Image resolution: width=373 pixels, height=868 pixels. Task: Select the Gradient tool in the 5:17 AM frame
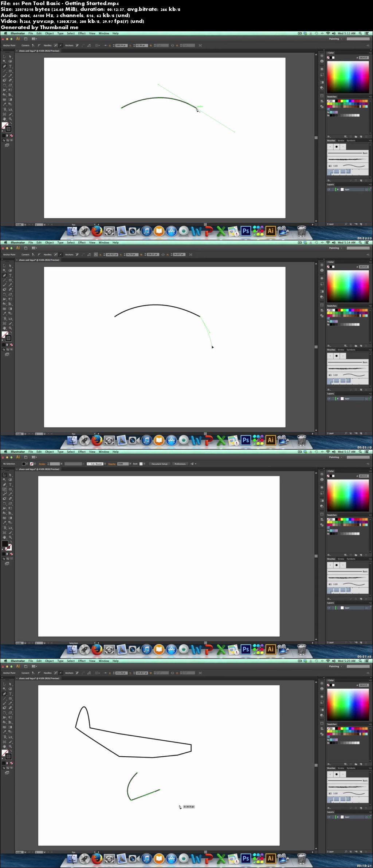point(10,518)
